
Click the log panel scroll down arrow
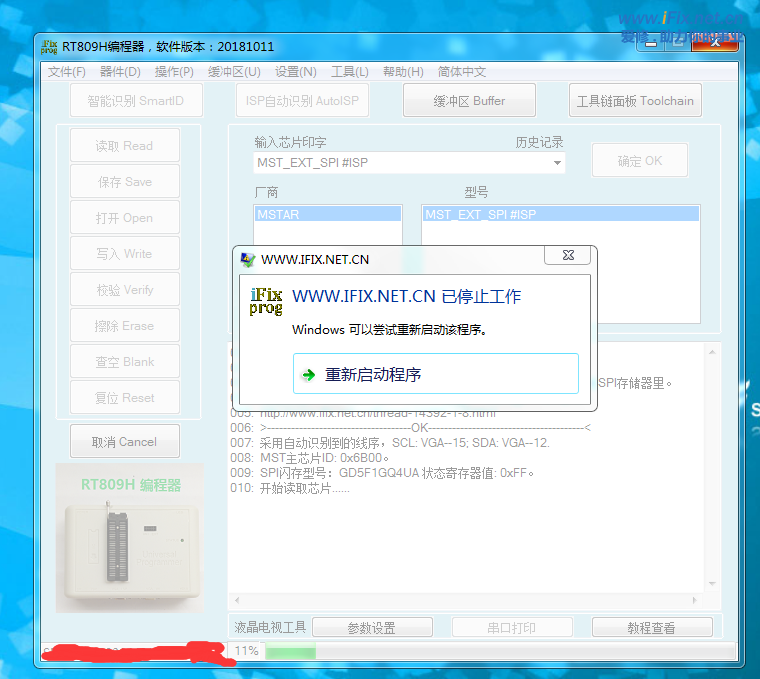[x=712, y=584]
